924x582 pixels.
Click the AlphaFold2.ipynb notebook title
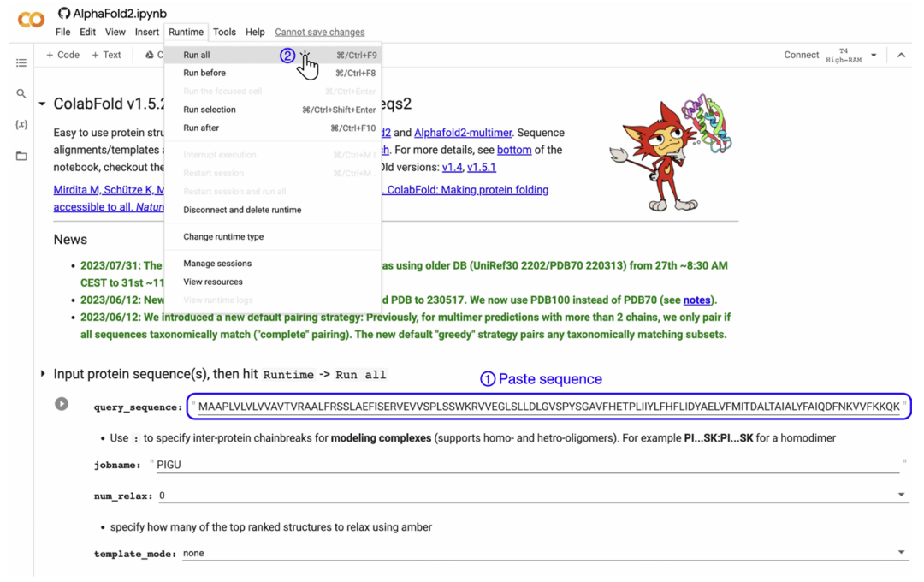120,13
